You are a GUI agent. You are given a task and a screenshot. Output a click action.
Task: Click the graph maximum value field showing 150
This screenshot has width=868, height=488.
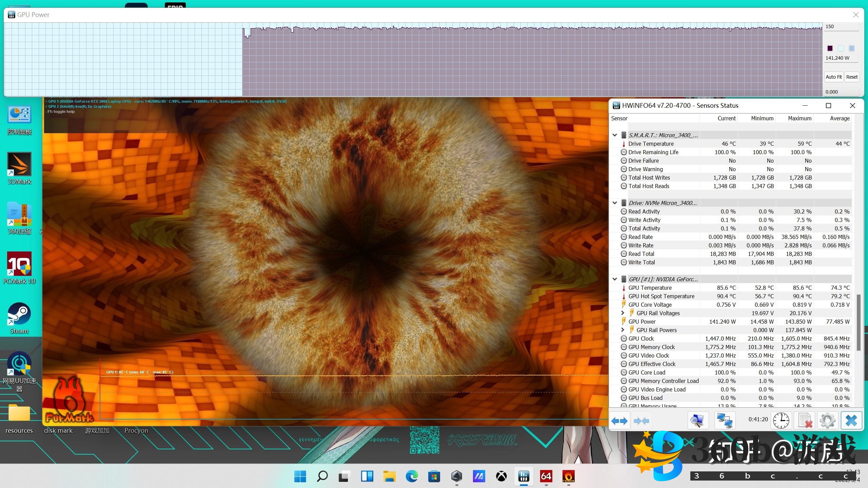click(841, 27)
